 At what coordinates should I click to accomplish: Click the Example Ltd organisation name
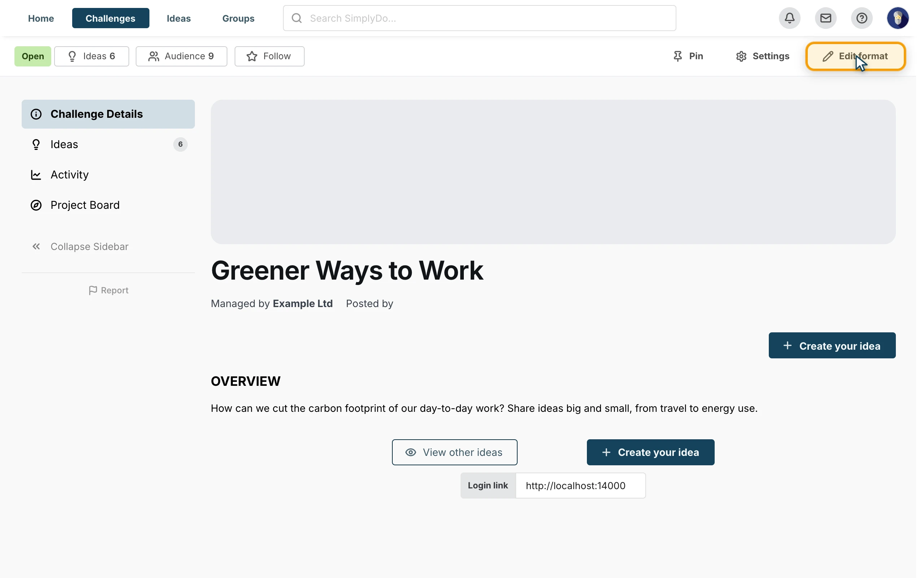303,303
